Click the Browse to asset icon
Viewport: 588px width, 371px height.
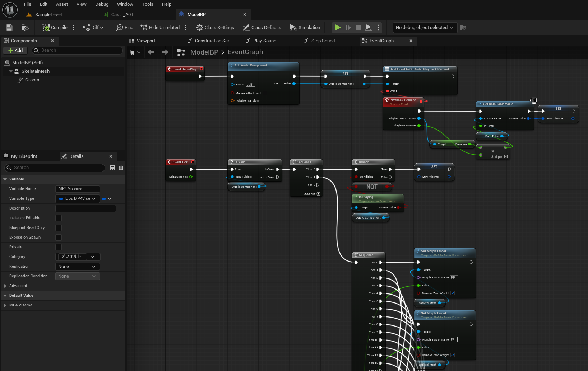[x=25, y=28]
